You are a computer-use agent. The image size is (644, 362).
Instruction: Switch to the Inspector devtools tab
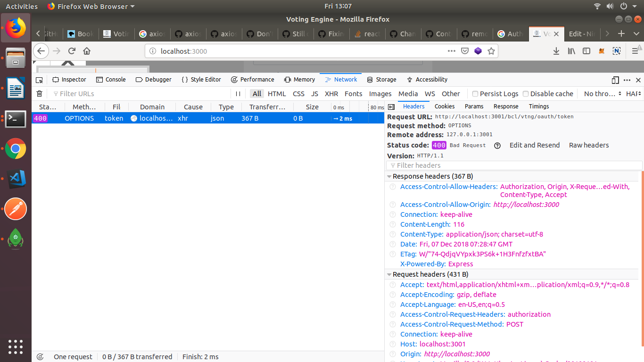(69, 80)
